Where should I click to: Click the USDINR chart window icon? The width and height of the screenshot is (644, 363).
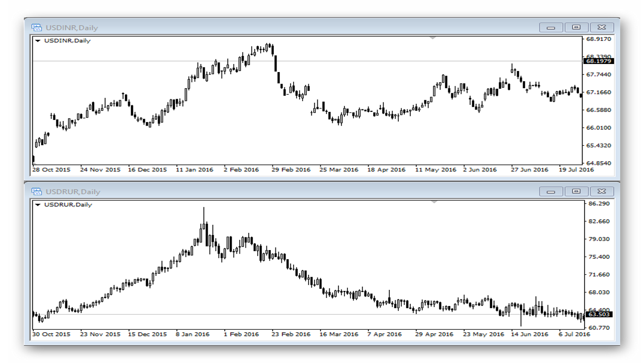[x=36, y=28]
